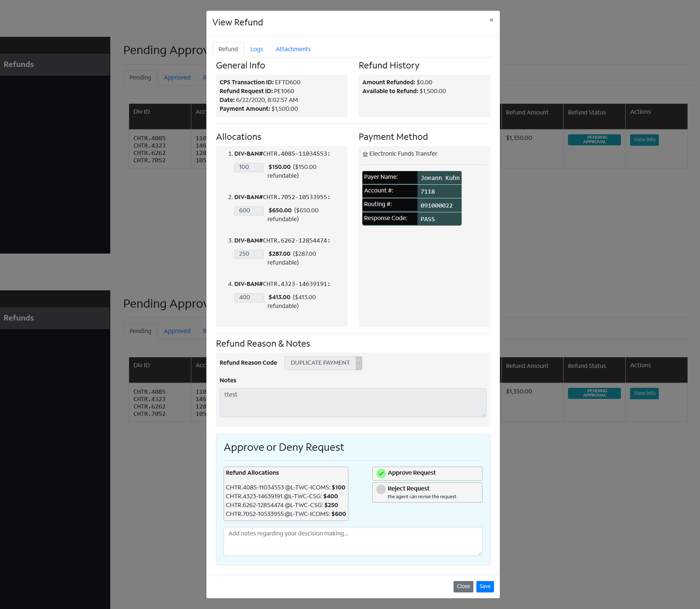The height and width of the screenshot is (609, 700).
Task: Click the Notes field containing ttest
Action: [352, 402]
